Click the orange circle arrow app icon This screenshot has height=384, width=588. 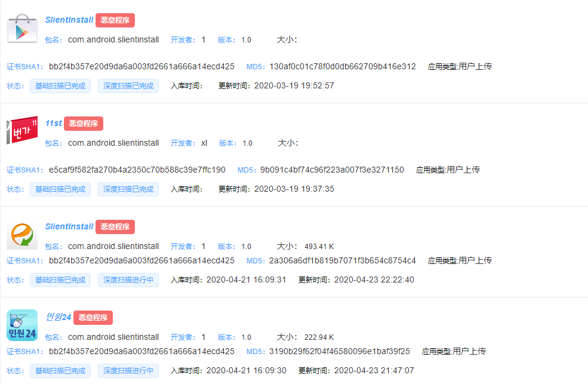(22, 235)
